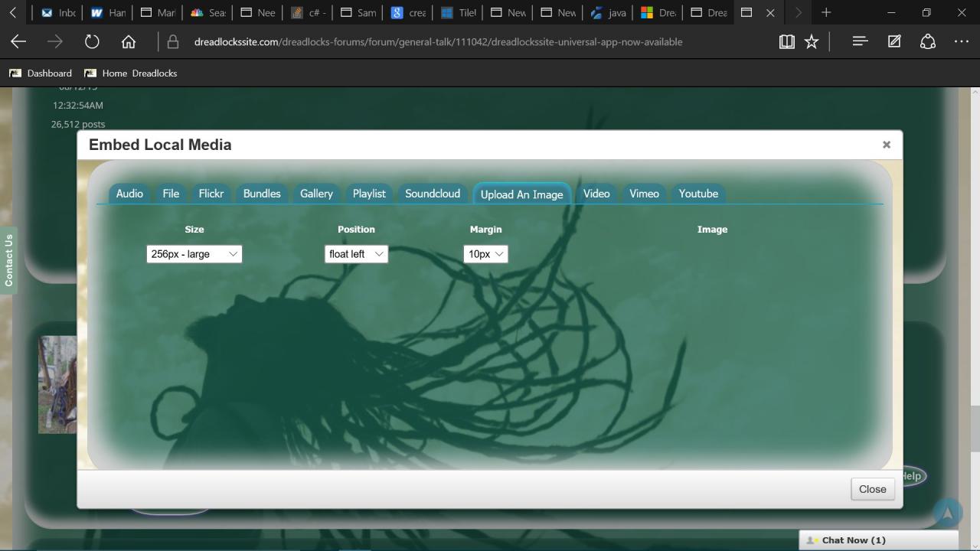This screenshot has height=551, width=980.
Task: Open the Position float left dropdown
Action: click(356, 254)
